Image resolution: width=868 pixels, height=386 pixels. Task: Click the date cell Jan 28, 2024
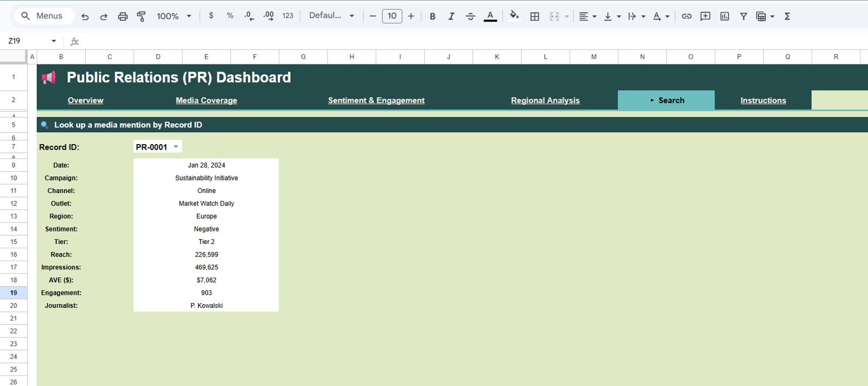206,165
